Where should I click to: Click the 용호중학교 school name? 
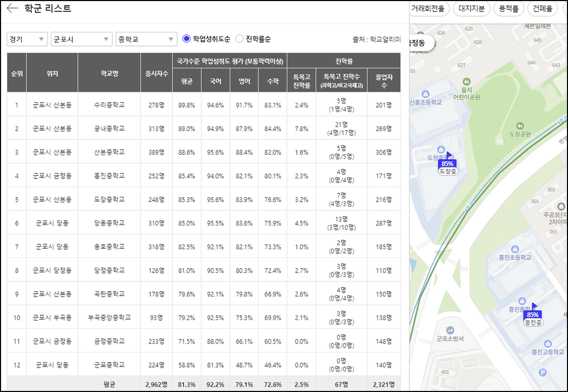click(109, 247)
